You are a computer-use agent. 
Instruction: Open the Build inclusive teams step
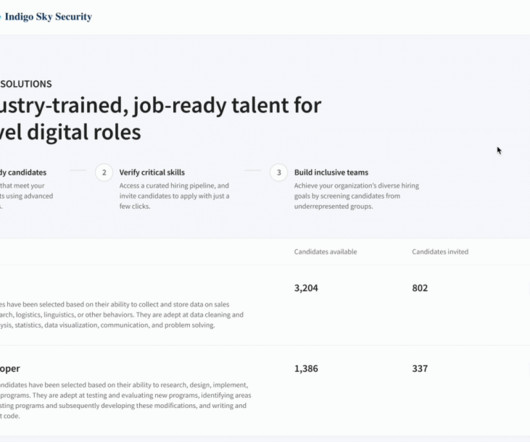[x=331, y=172]
